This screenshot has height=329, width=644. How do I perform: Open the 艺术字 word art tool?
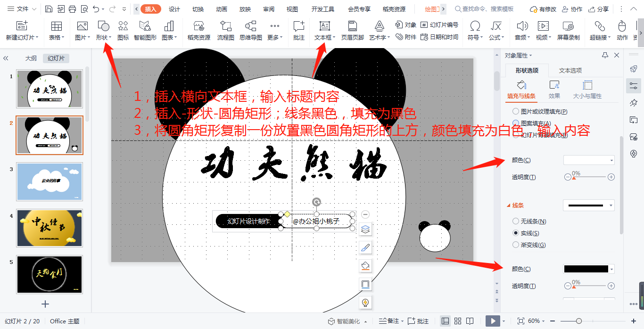[379, 31]
